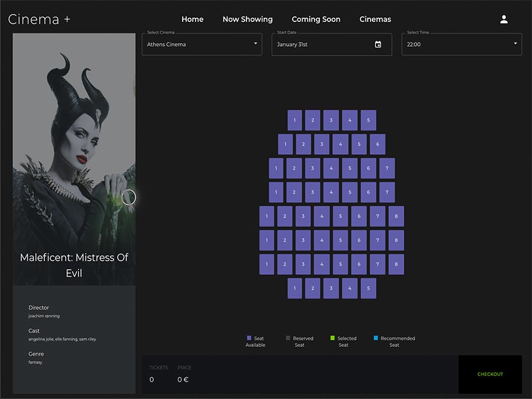Select seat 7 in the third row
The image size is (532, 399).
point(387,168)
